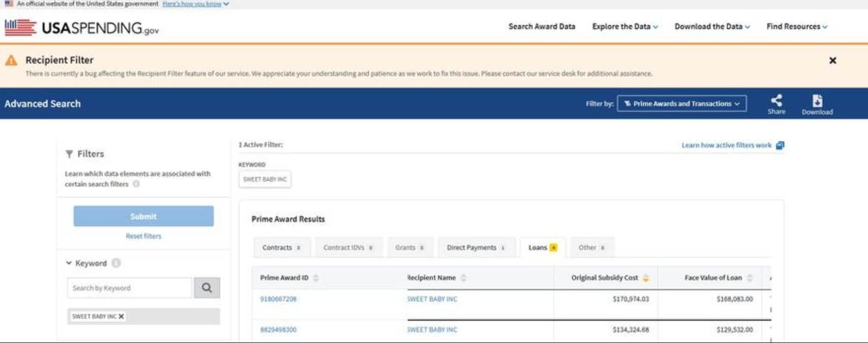868x343 pixels.
Task: Select the Loans tab
Action: [543, 247]
